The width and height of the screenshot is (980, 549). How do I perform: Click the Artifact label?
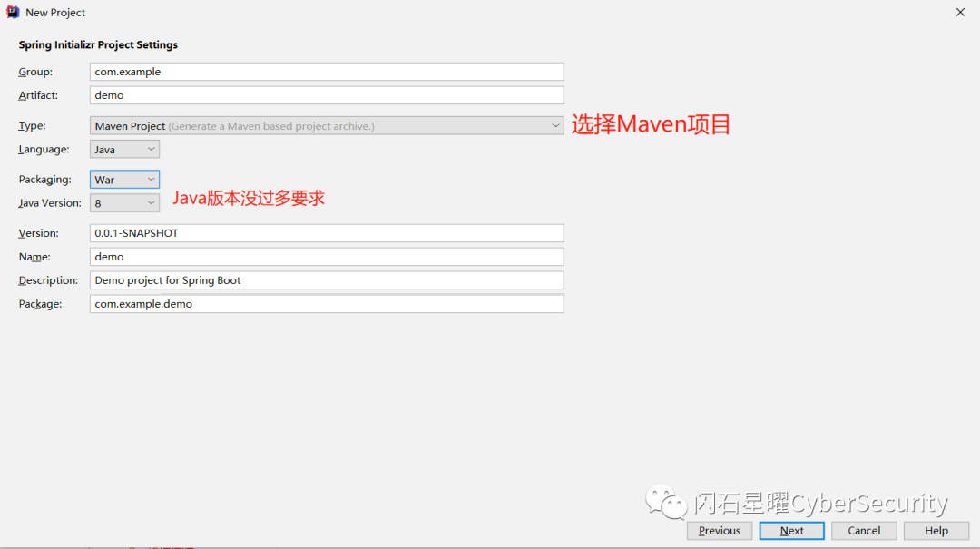click(38, 95)
